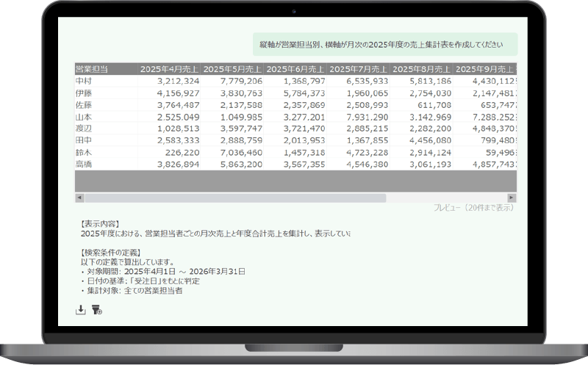This screenshot has height=365, width=588.
Task: Select the 2025年9月売上 column header
Action: (x=484, y=69)
